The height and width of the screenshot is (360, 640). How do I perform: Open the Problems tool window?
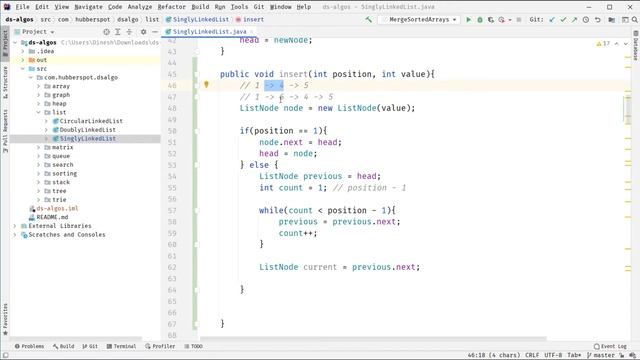(29, 346)
